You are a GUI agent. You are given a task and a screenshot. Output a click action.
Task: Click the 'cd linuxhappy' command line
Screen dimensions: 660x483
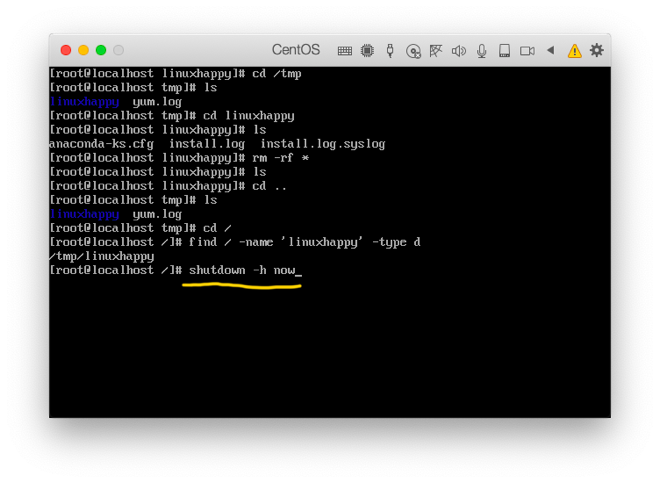pos(172,116)
